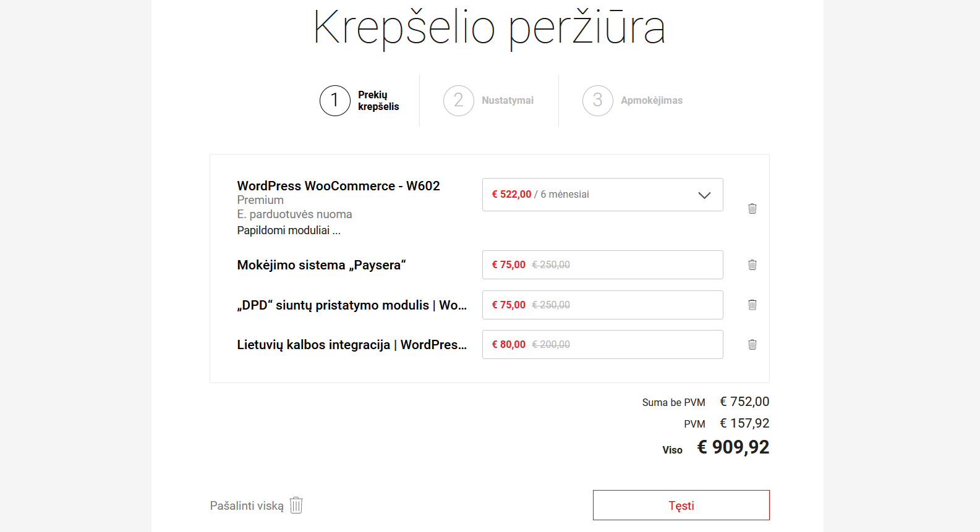Click the WordPress WooCommerce - W602 product title
The image size is (980, 532).
(338, 186)
